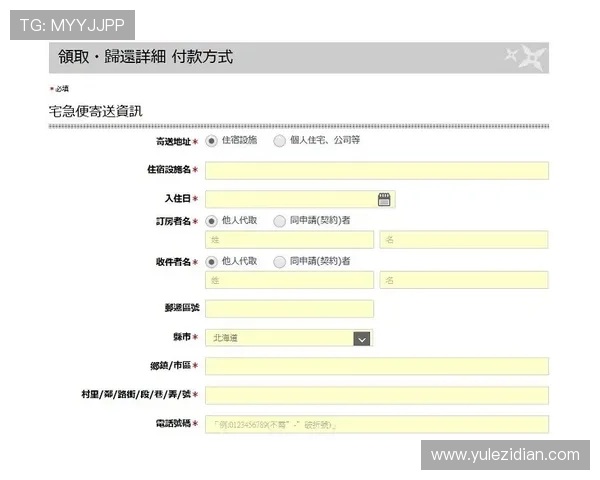Screen dimensions: 600x480
Task: Click the 電話號碼 input field
Action: (x=377, y=424)
